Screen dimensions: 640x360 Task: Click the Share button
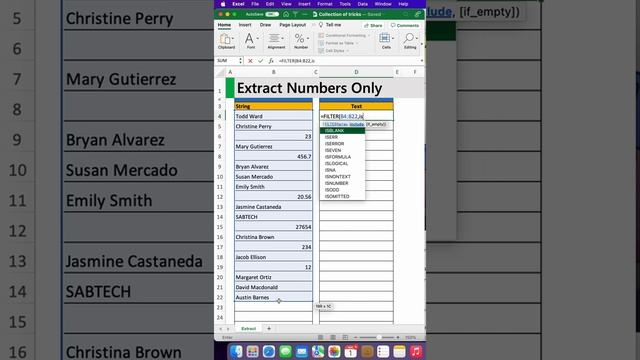pyautogui.click(x=373, y=25)
